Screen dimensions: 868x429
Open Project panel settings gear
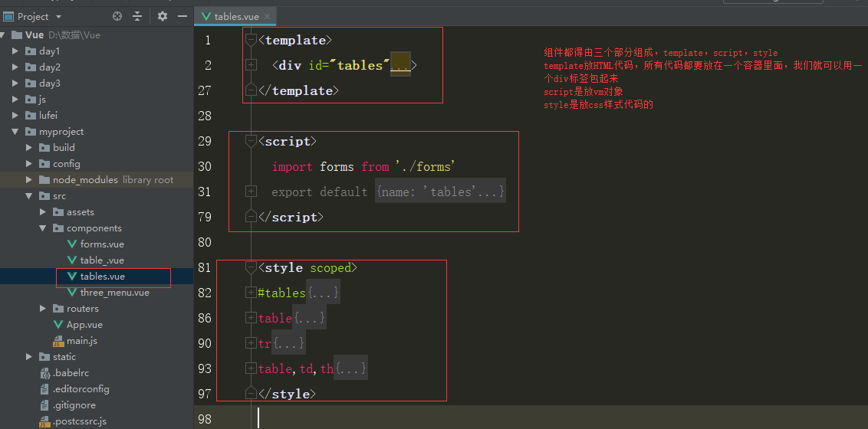[x=163, y=17]
